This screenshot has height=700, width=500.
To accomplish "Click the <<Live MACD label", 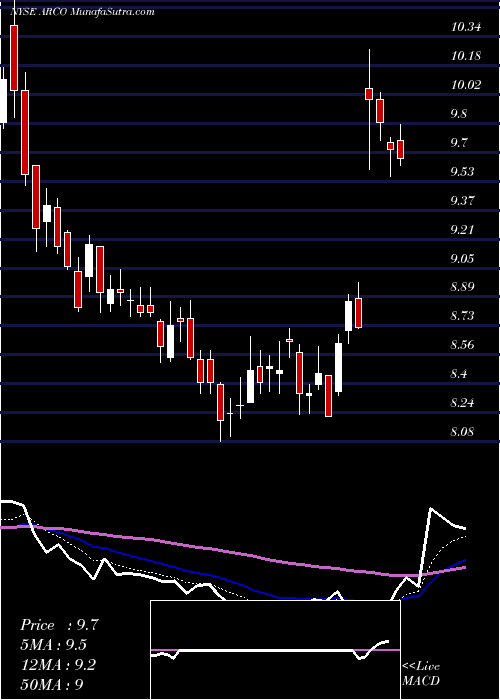I will coord(421,674).
